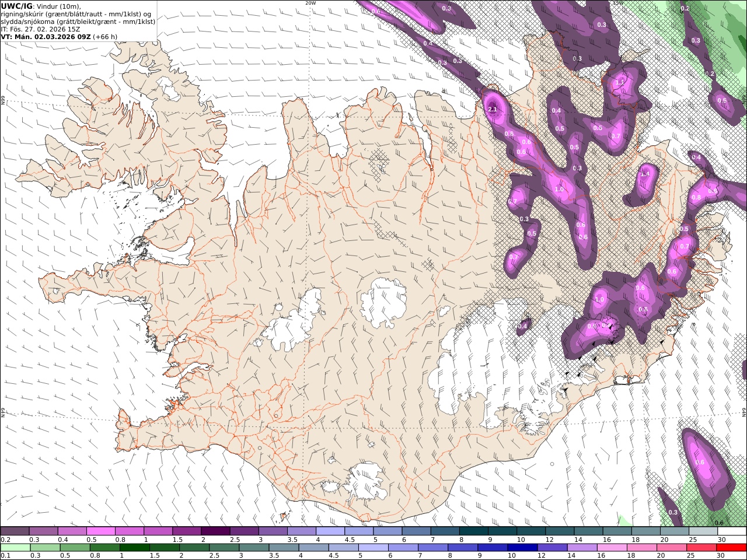
Task: Click the '1.4' snowfall value on the map
Action: click(x=645, y=174)
